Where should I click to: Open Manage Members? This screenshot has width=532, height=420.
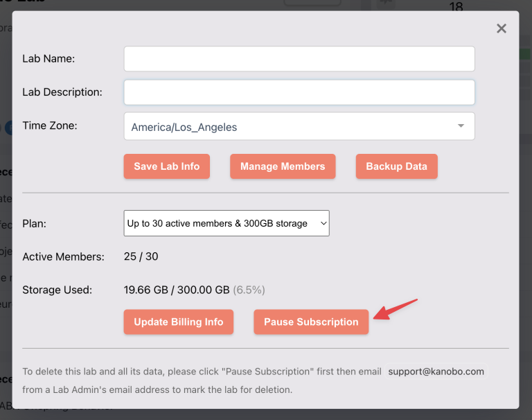pyautogui.click(x=283, y=166)
